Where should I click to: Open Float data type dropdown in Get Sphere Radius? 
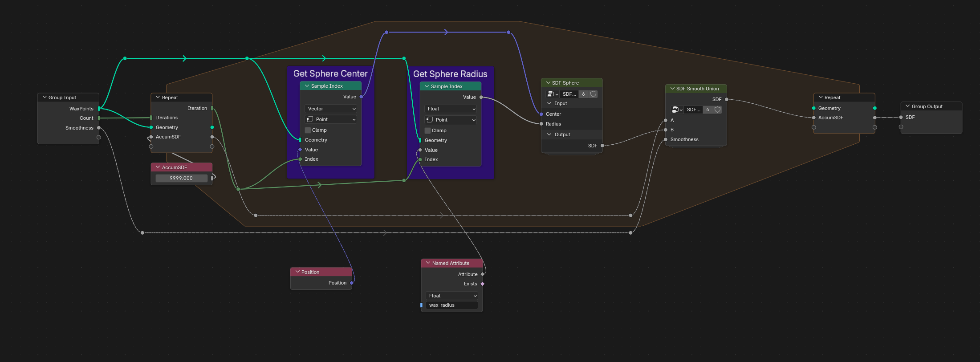451,109
